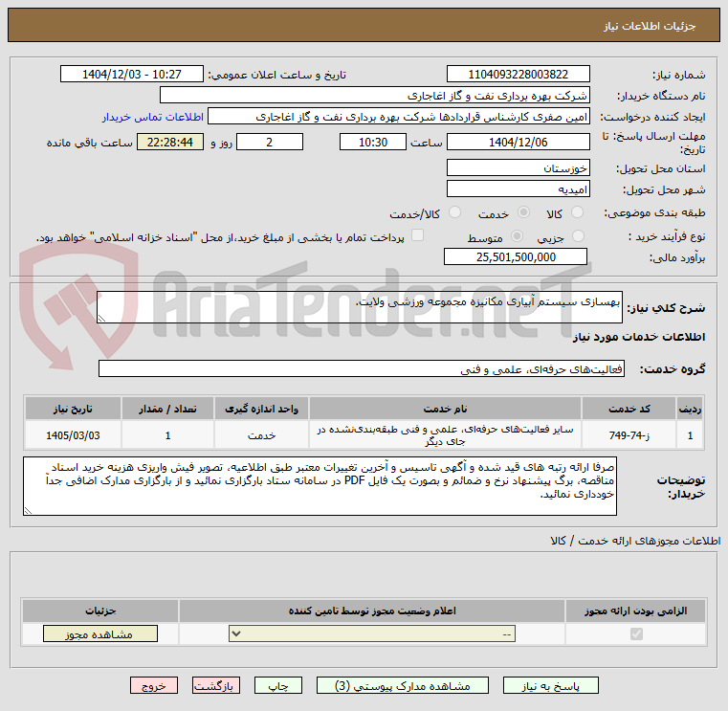Click the اعلام وضعیت مجوز توسط تامین کننده header
The height and width of the screenshot is (711, 728).
pos(372,611)
